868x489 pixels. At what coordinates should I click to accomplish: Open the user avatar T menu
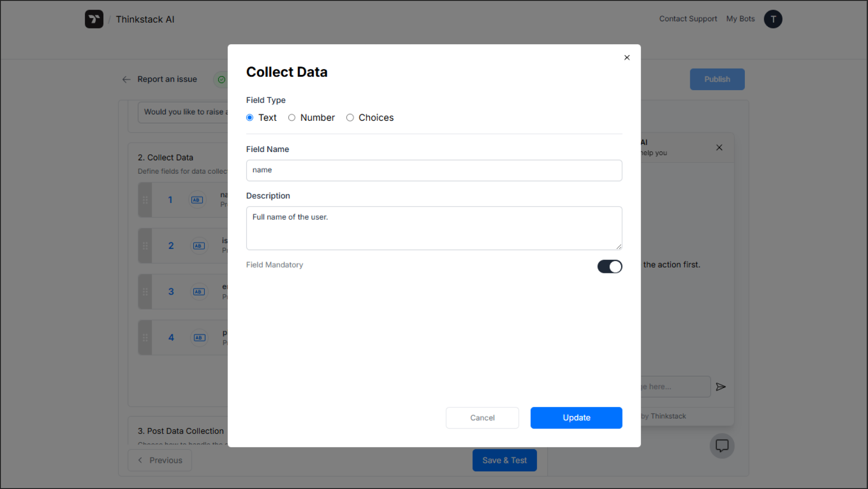(x=773, y=19)
